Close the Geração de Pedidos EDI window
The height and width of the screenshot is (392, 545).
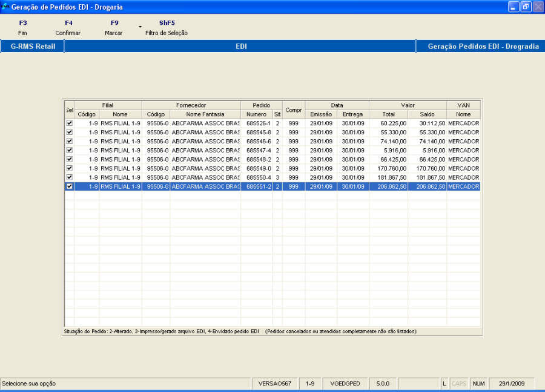(538, 7)
